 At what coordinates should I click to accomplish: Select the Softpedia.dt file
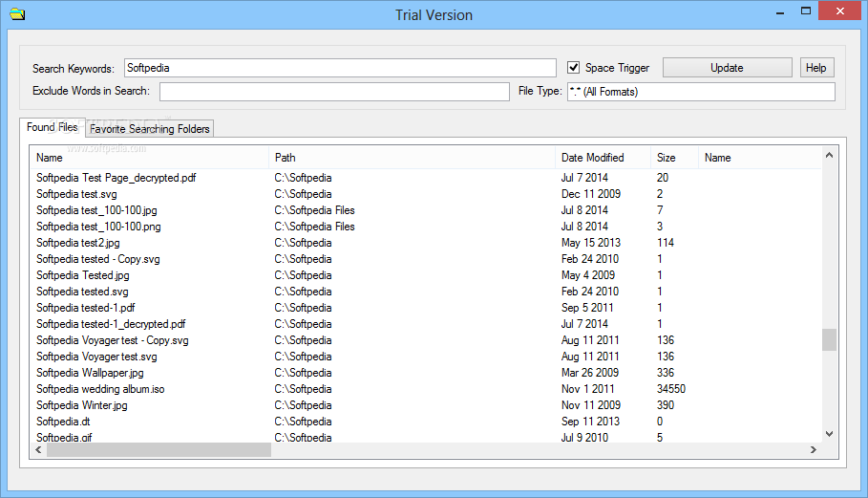63,421
